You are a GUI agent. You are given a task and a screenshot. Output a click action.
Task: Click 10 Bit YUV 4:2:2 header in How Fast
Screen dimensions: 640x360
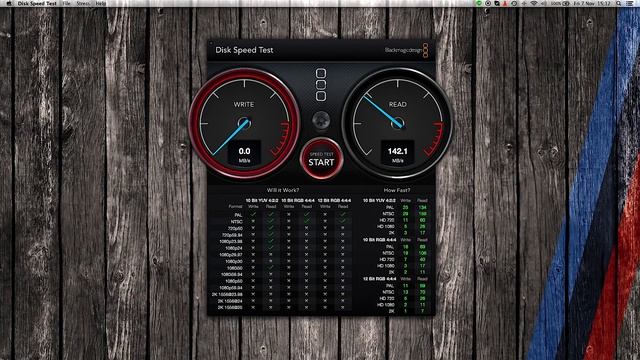[x=379, y=200]
